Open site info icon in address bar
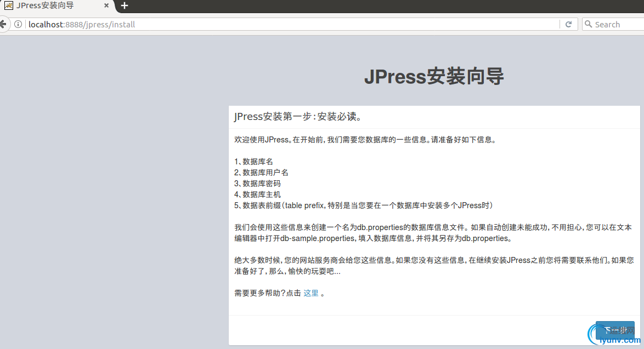Screen dimensions: 644x349 pyautogui.click(x=18, y=24)
